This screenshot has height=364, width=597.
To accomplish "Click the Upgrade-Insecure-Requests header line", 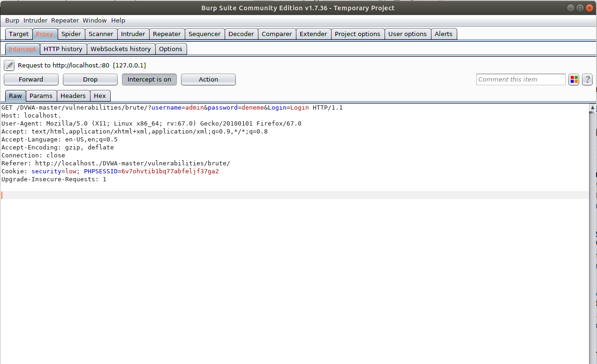I will pos(54,179).
